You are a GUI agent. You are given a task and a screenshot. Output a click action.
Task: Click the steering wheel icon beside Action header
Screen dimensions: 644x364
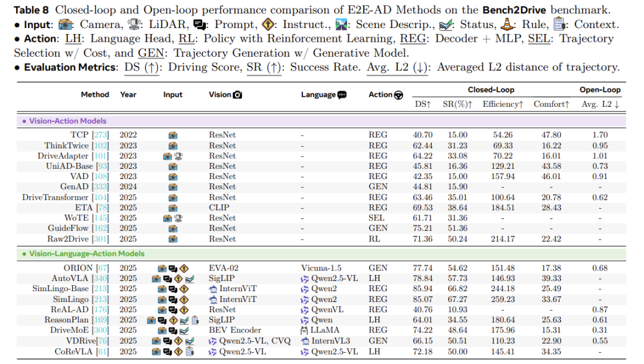click(x=398, y=95)
